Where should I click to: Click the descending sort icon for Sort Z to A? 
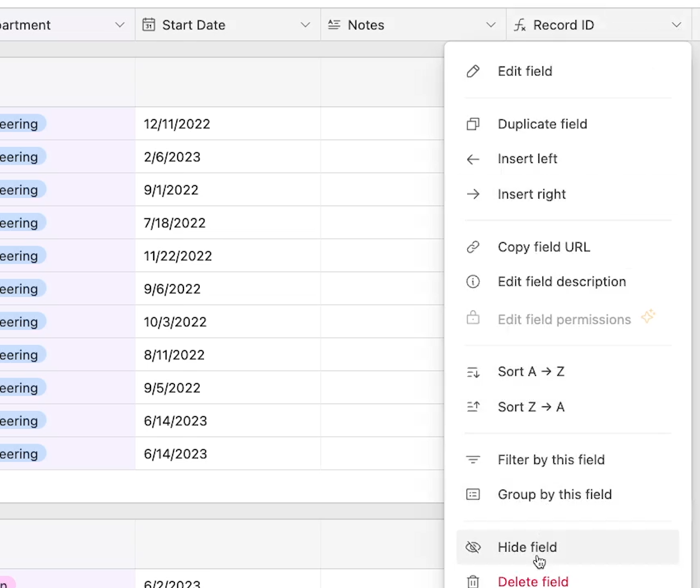click(x=473, y=407)
